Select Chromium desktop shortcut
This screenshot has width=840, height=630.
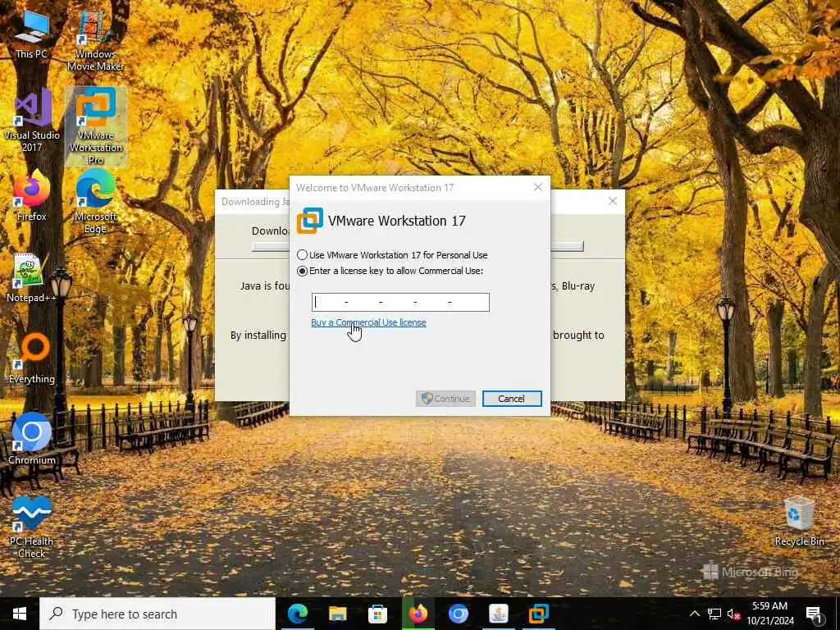tap(32, 438)
